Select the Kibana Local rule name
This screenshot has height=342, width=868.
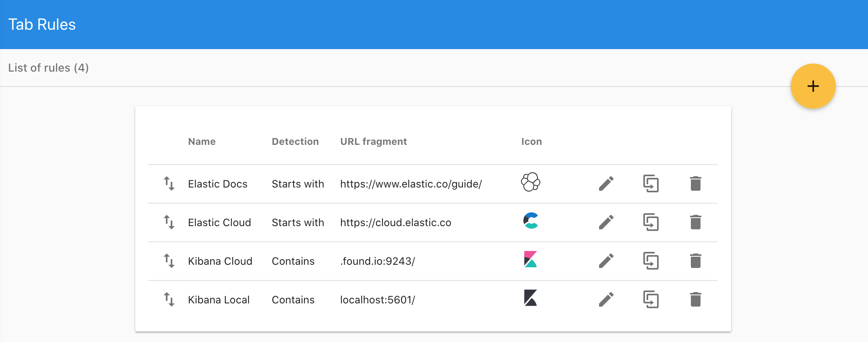tap(219, 300)
